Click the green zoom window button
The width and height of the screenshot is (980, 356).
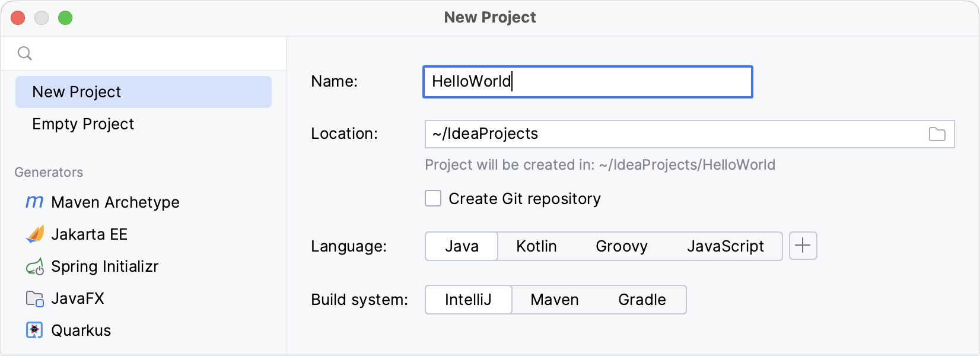tap(65, 18)
